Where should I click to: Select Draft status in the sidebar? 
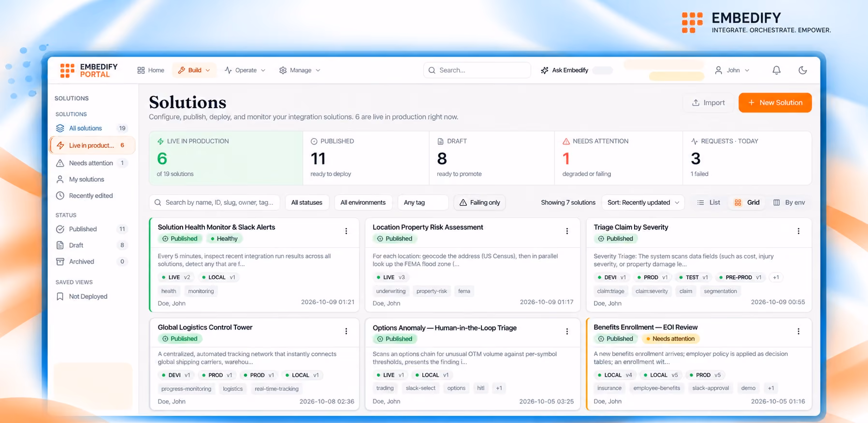[92, 245]
